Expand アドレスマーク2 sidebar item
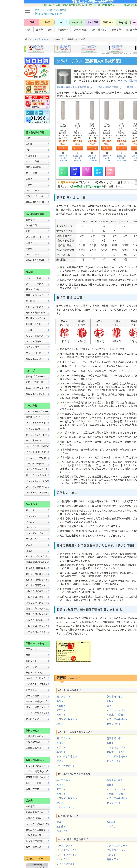Viewport: 137px width, 868px height. [x=37, y=284]
